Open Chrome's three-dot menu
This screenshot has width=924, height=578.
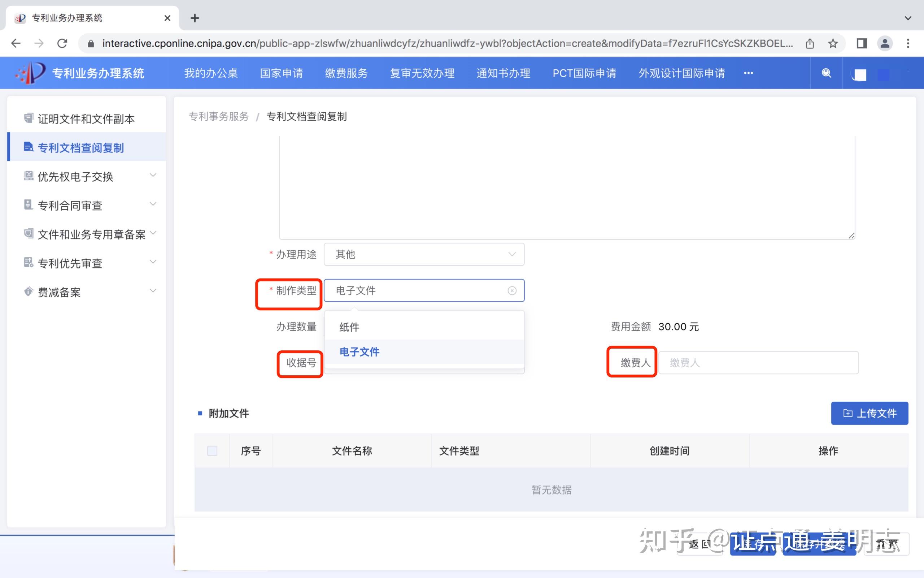click(908, 43)
